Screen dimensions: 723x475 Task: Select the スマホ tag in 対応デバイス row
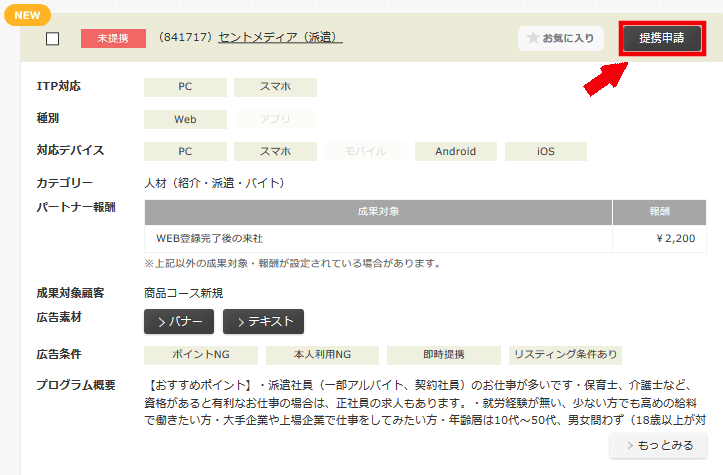click(x=275, y=152)
